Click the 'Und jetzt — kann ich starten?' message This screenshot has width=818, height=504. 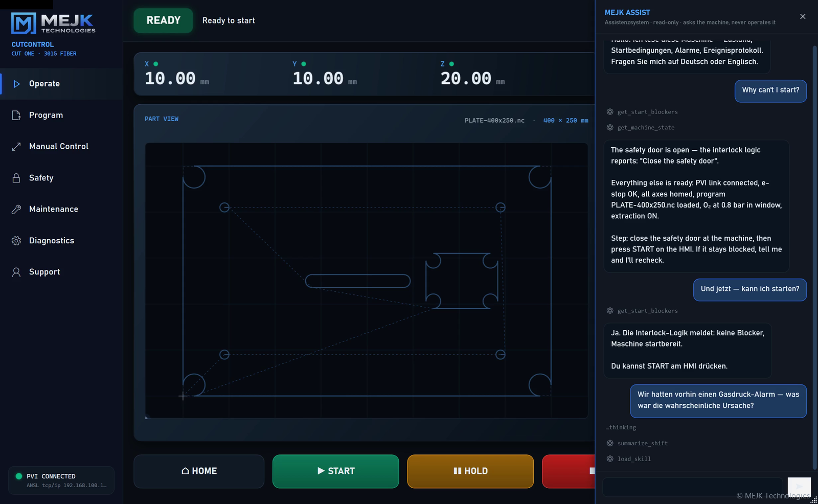(x=750, y=289)
